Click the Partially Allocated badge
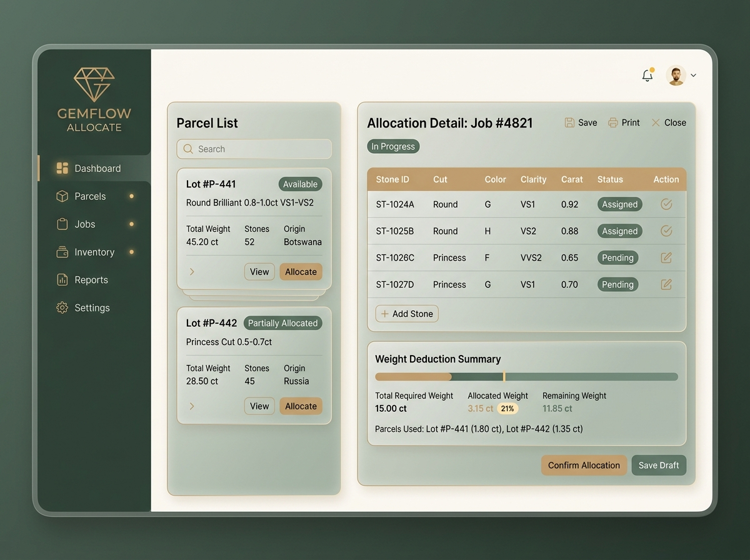 pyautogui.click(x=282, y=323)
